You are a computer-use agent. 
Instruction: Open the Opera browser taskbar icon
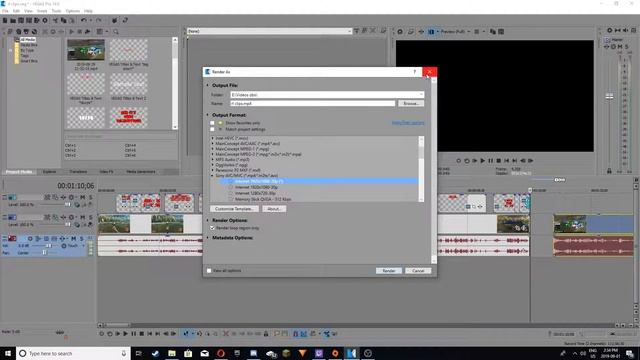click(x=221, y=353)
